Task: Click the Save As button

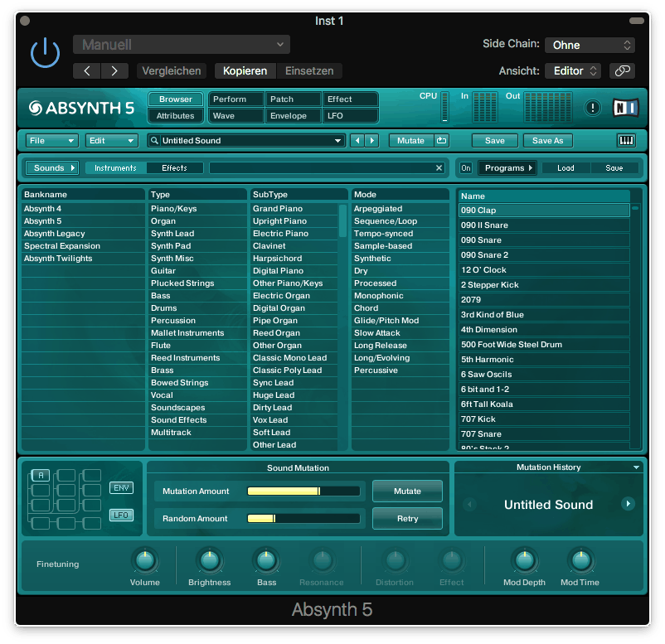Action: 547,141
